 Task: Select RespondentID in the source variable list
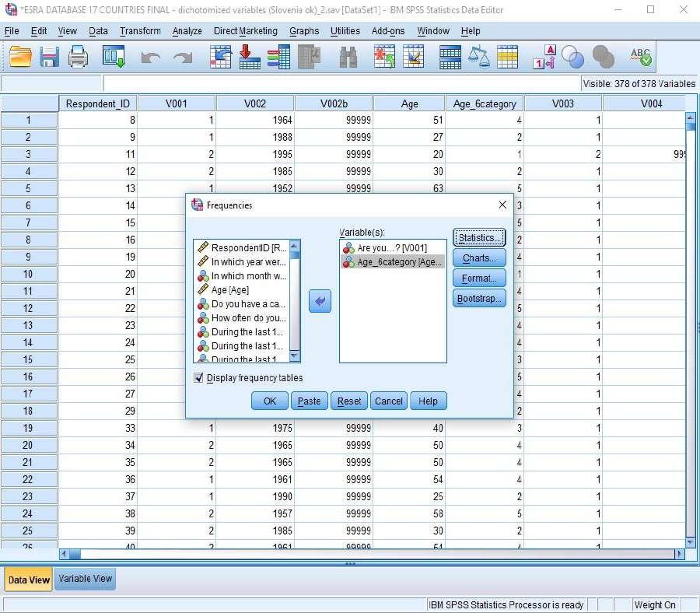pyautogui.click(x=242, y=248)
